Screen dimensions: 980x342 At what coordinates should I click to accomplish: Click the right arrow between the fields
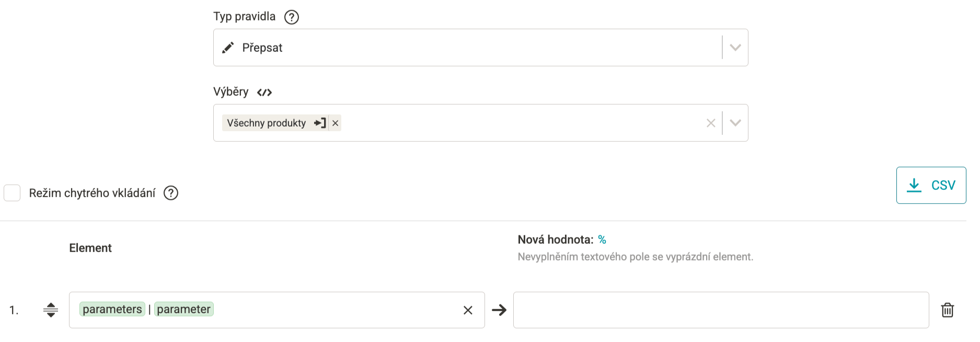pos(499,310)
